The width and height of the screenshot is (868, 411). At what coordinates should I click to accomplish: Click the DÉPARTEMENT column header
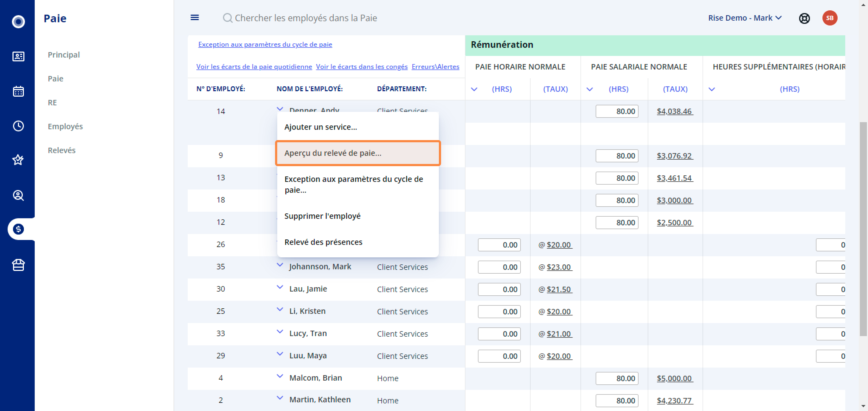pos(402,89)
